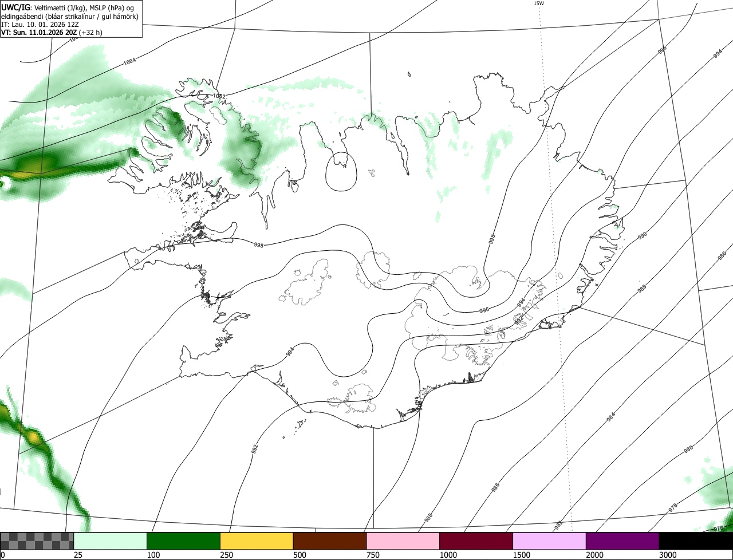The image size is (733, 560).
Task: Click the "1004" isobar label
Action: 130,61
